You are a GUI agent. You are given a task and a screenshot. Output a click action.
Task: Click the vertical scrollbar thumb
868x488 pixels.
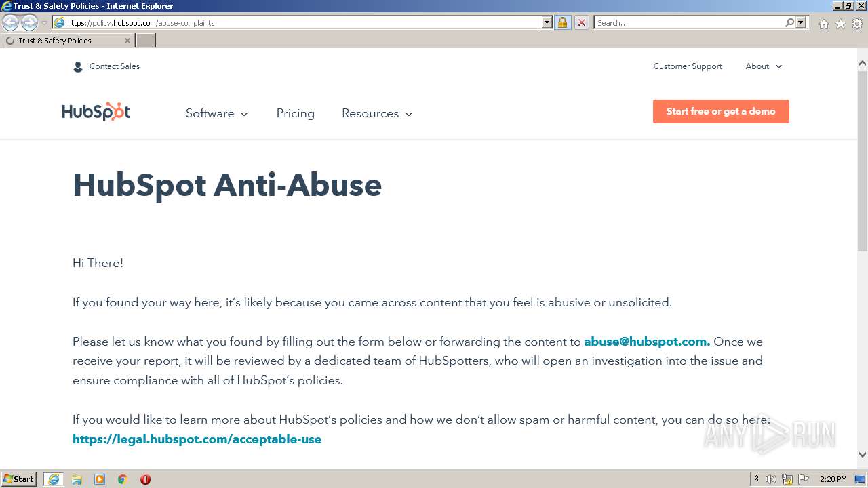click(863, 160)
